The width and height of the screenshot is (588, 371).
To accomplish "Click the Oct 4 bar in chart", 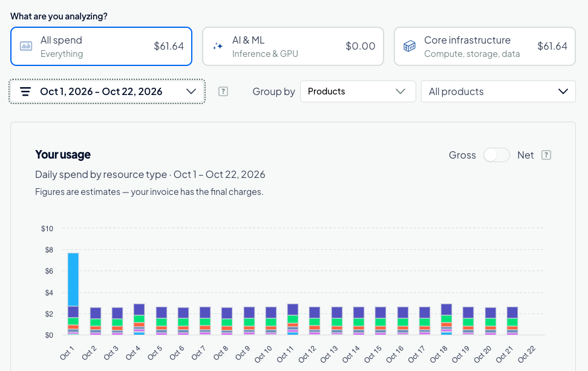I will pos(139,319).
